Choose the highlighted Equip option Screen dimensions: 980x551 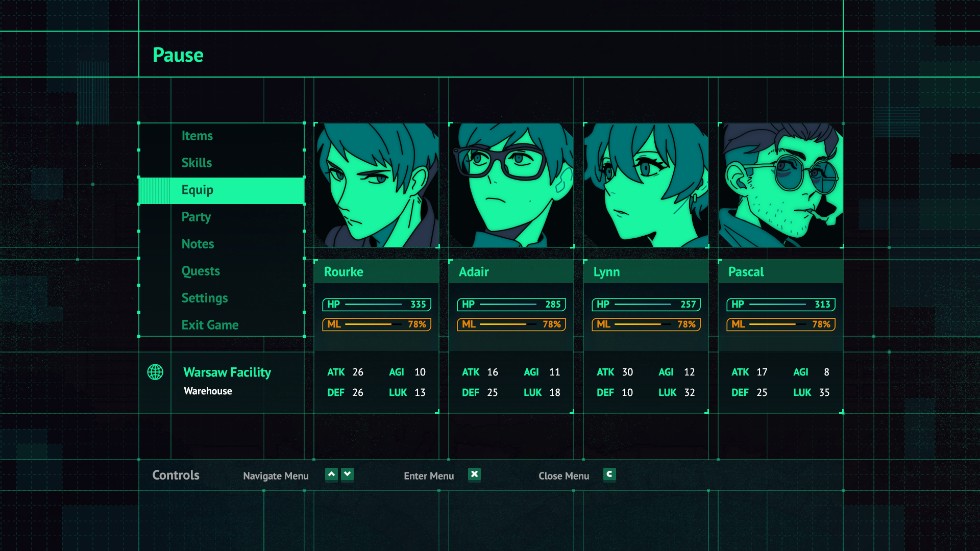pos(222,190)
